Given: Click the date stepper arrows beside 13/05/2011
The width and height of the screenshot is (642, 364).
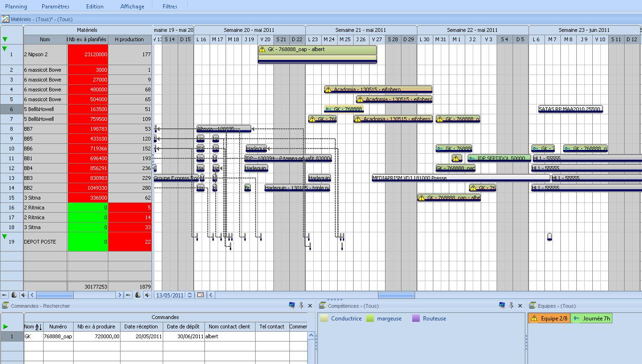Looking at the screenshot, I should [x=189, y=295].
